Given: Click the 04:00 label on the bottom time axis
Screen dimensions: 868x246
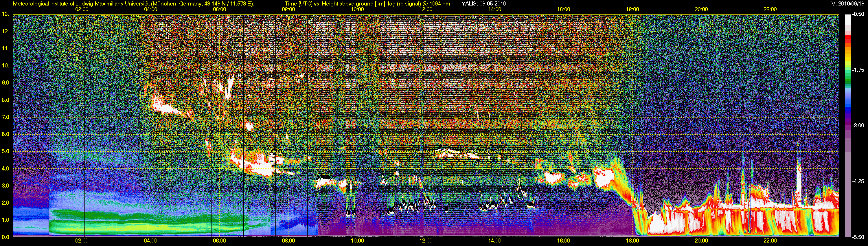Looking at the screenshot, I should pyautogui.click(x=151, y=241).
